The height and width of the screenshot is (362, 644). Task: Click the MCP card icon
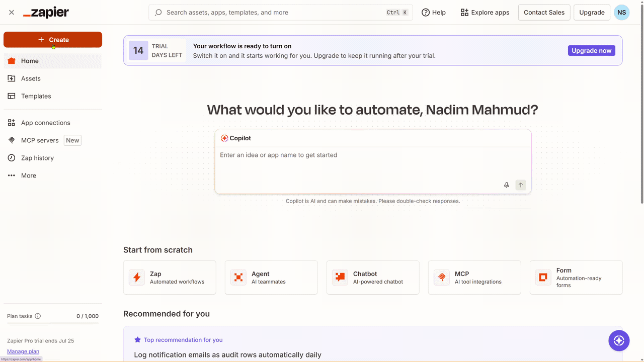442,278
